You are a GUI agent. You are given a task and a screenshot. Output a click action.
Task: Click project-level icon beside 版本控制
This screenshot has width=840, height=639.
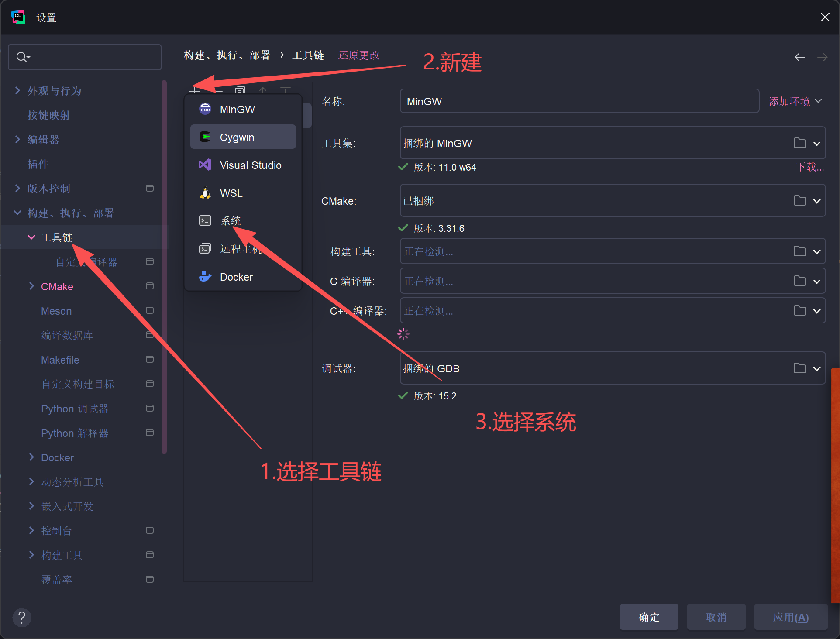coord(150,188)
